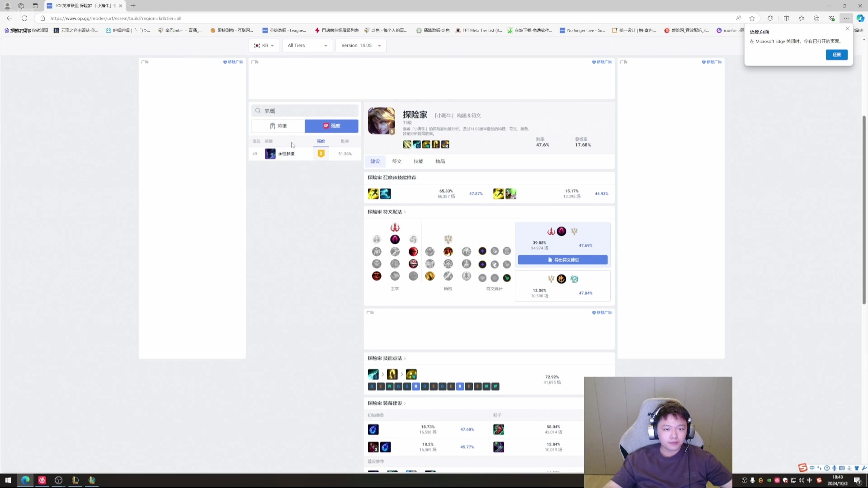This screenshot has height=488, width=868.
Task: Open Collections icon in Edge toolbar
Action: (816, 18)
